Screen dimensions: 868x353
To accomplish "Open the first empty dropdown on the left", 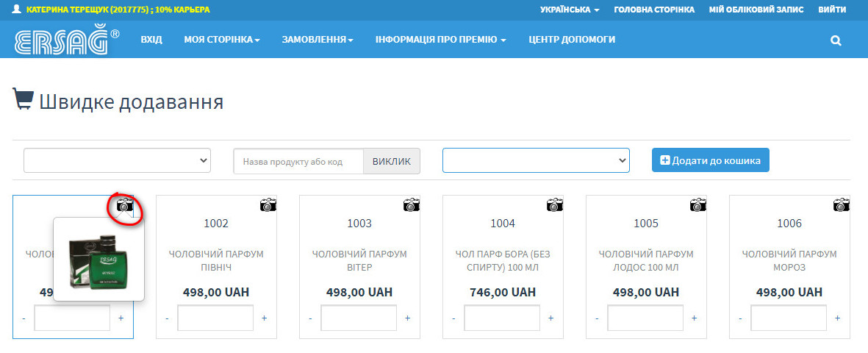I will click(x=117, y=160).
